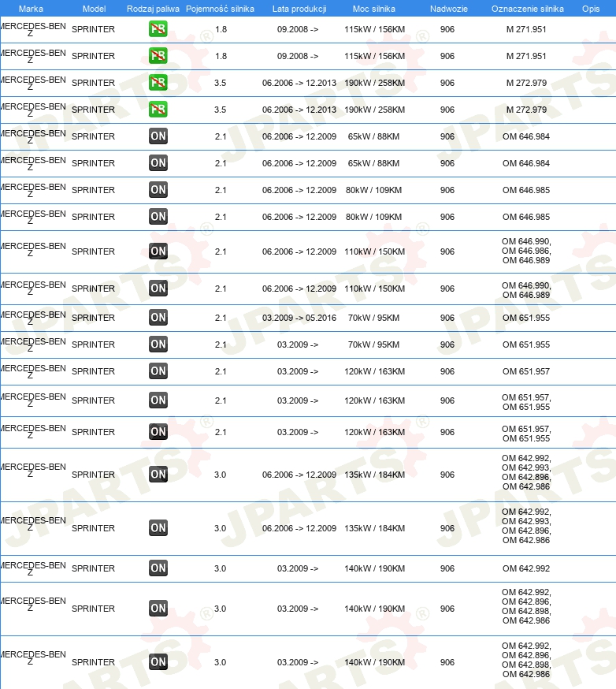The image size is (616, 689).
Task: Click OM 651.955 in the 05.2016 row
Action: [526, 318]
